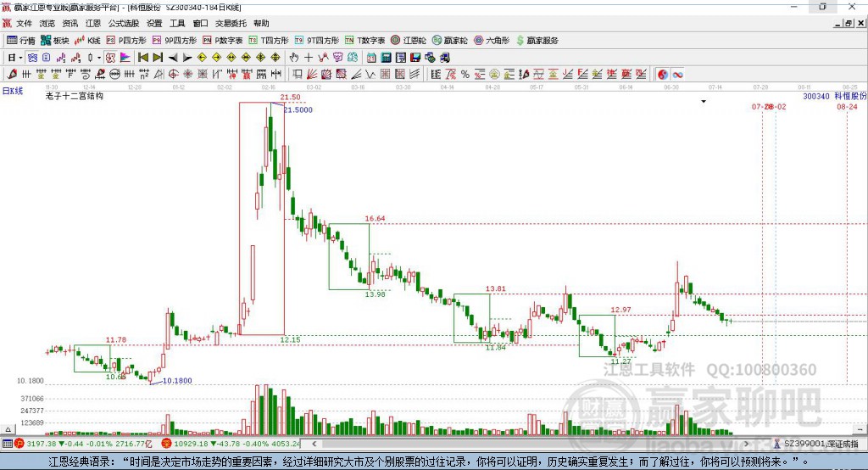868x470 pixels.
Task: Click the red-blue yin-yang icon
Action: (x=663, y=75)
